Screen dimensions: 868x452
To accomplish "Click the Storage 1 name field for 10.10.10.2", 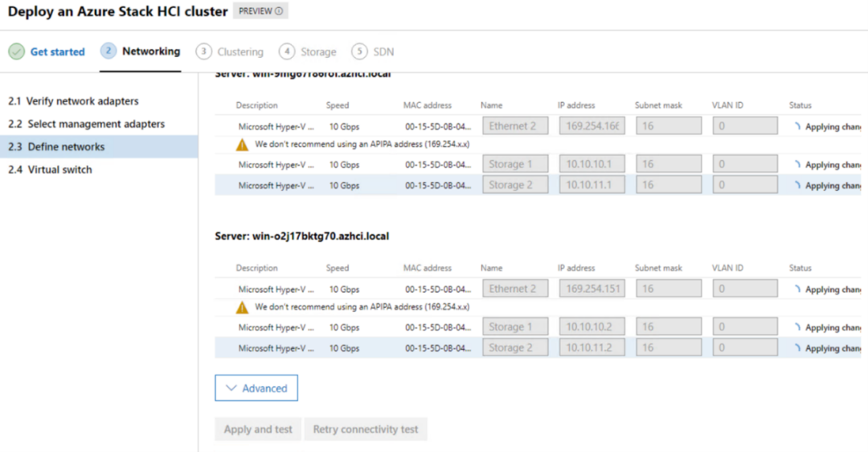I will 515,327.
